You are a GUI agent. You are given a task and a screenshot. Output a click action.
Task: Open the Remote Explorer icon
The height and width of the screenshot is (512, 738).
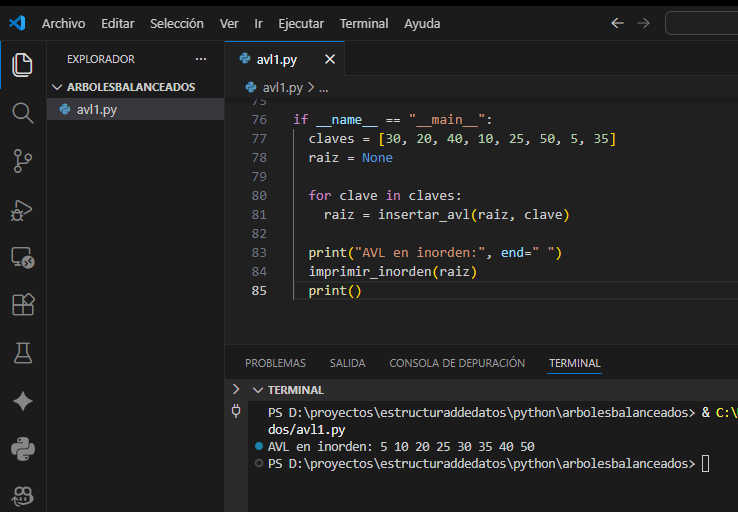[x=22, y=257]
